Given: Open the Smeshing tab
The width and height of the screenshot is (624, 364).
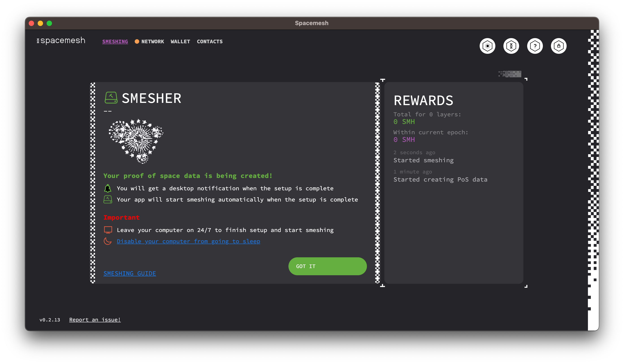Looking at the screenshot, I should tap(115, 42).
